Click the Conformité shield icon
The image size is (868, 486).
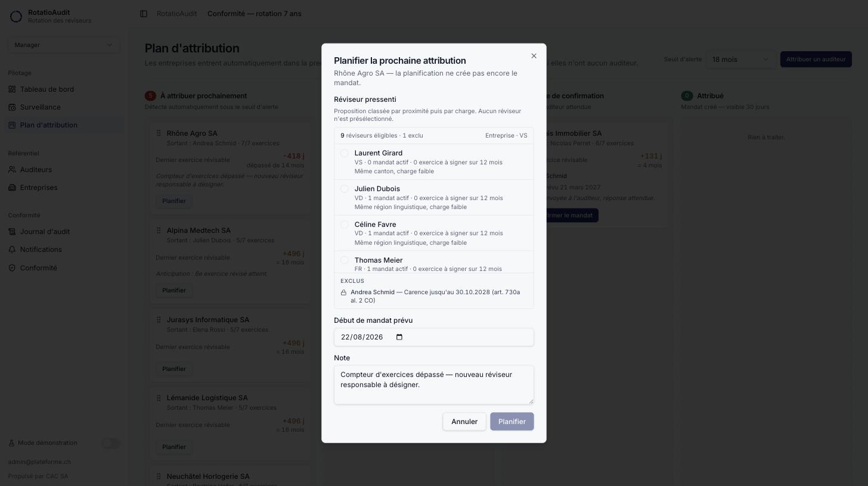point(12,268)
